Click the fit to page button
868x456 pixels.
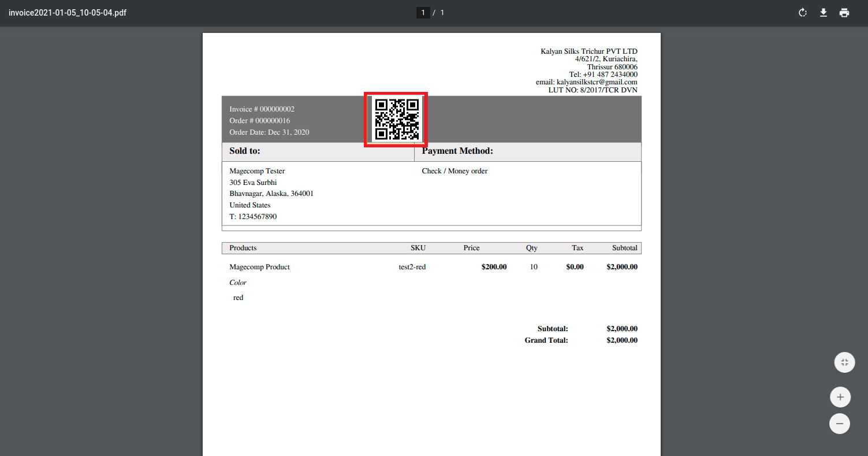(x=844, y=362)
